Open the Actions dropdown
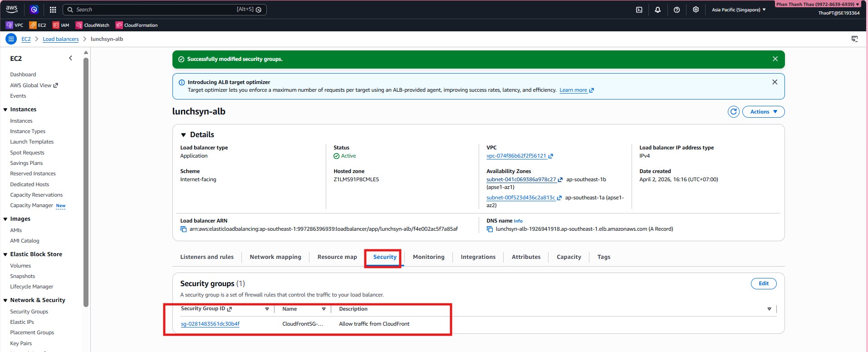 (763, 112)
